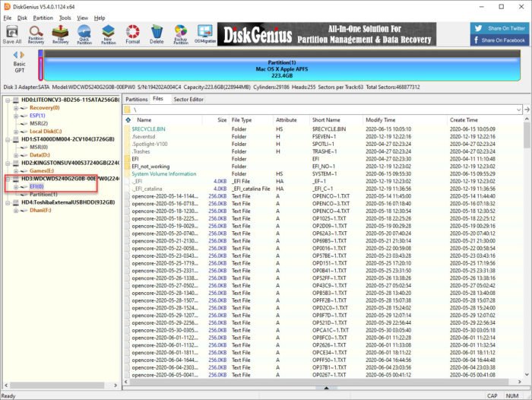Open the DiskGenius advertisement banner
Image resolution: width=532 pixels, height=400 pixels.
[327, 34]
